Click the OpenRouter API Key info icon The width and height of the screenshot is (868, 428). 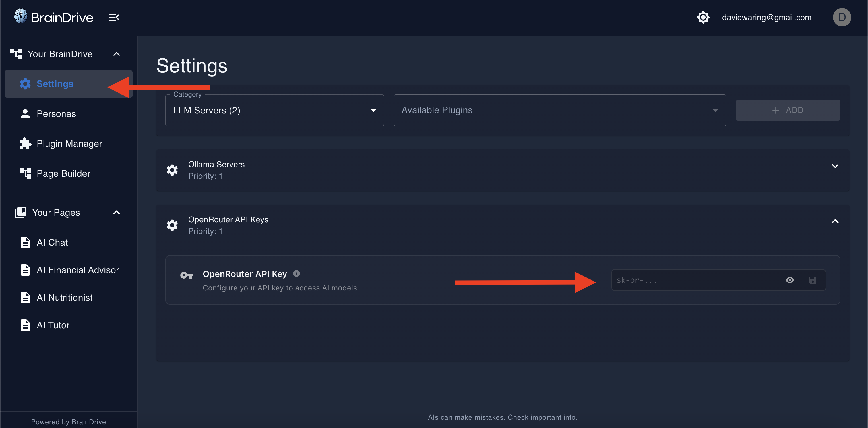(296, 273)
